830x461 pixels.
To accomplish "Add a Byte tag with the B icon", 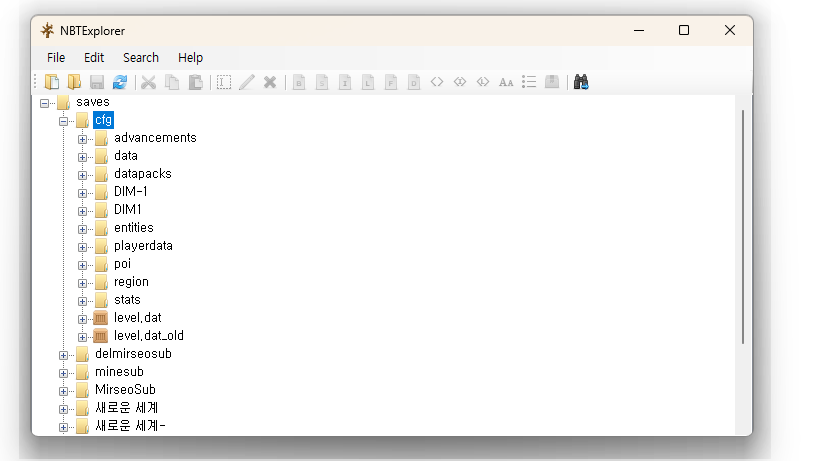I will click(299, 82).
